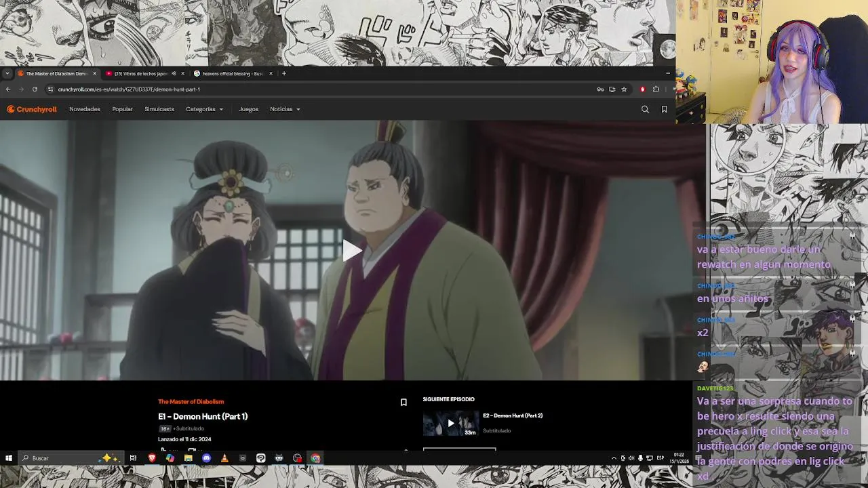Switch ESP keyboard language indicator
The width and height of the screenshot is (868, 488).
(660, 458)
